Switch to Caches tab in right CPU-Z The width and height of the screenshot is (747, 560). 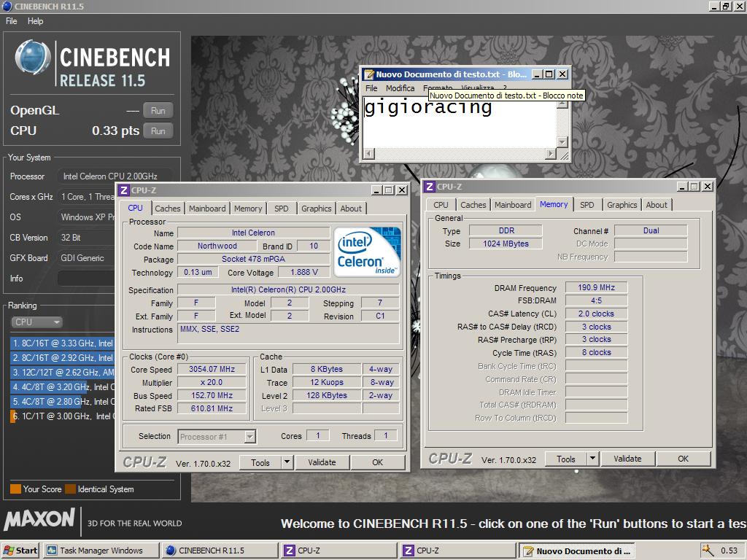click(x=473, y=205)
